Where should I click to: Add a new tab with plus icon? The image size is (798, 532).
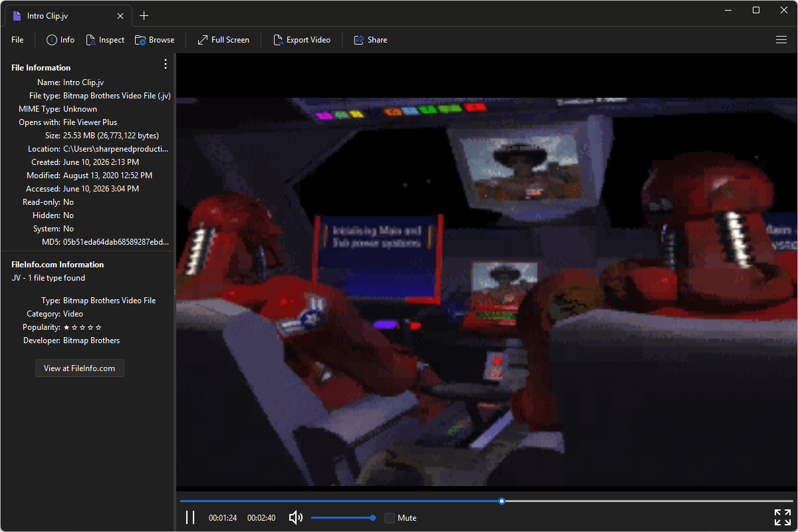coord(144,16)
